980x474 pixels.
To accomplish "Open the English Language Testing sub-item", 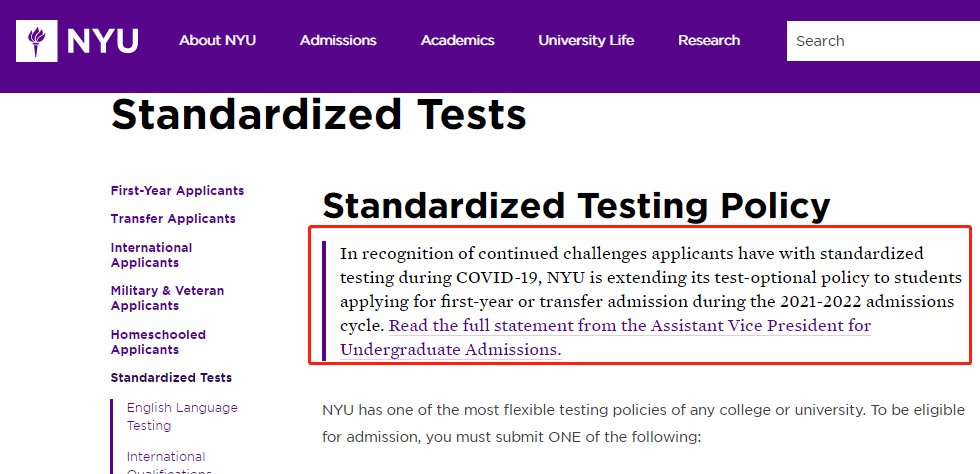I will 182,416.
